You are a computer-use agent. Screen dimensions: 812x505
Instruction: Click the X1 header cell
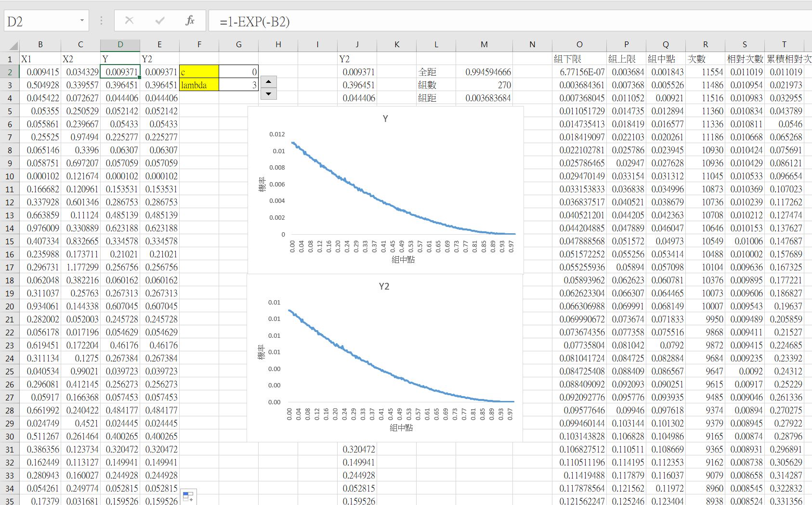tap(40, 59)
